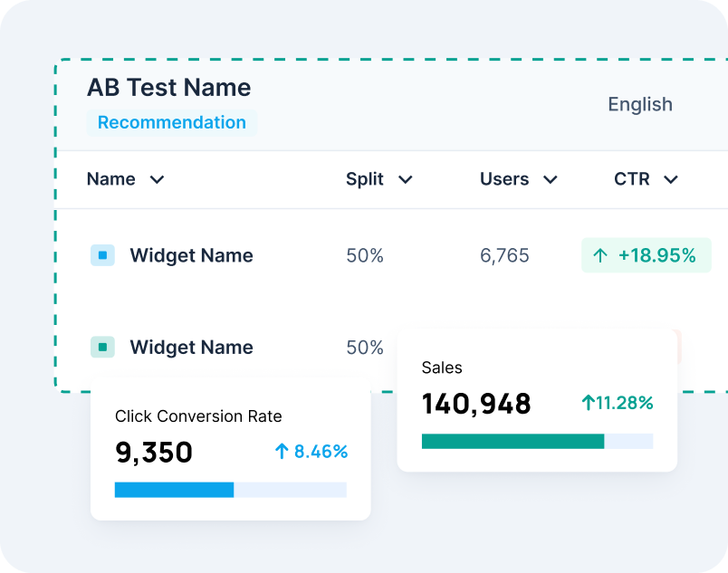
Task: Select the Recommendation tag
Action: coord(172,122)
